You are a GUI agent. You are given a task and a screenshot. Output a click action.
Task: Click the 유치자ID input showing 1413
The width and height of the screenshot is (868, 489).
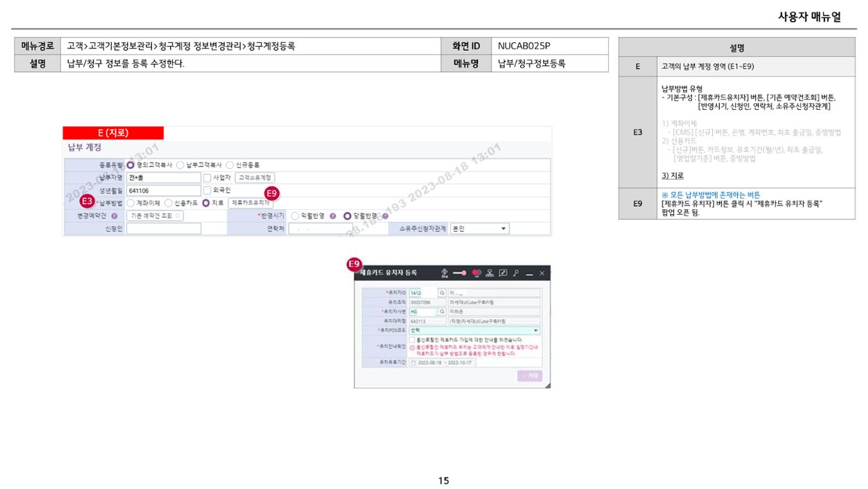click(x=423, y=293)
